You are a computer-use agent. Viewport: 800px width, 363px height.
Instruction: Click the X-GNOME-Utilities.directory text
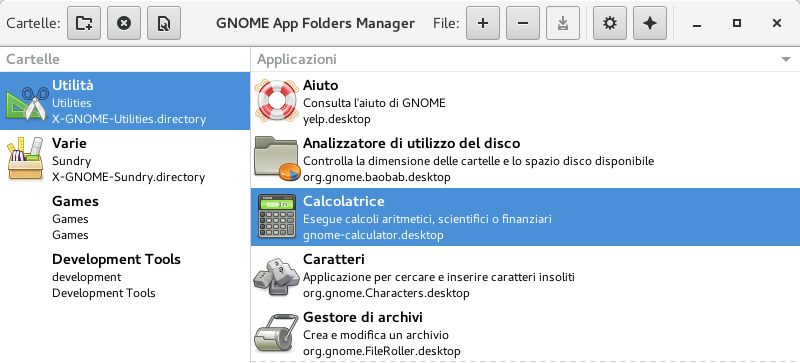click(129, 119)
